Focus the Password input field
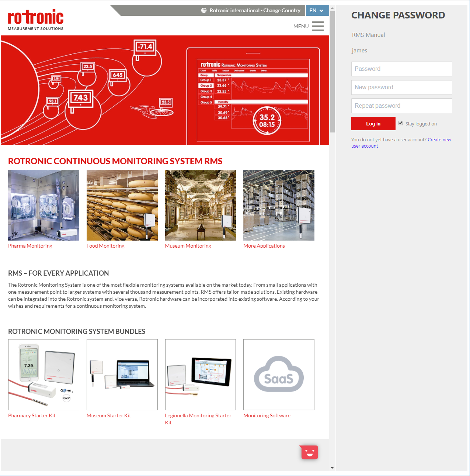The image size is (470, 476). point(401,69)
